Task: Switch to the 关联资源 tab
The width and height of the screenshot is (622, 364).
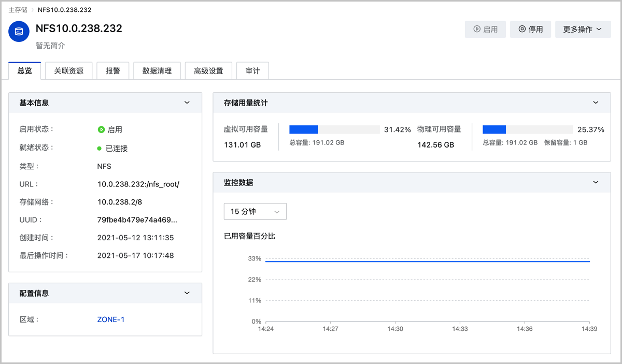Action: point(69,71)
